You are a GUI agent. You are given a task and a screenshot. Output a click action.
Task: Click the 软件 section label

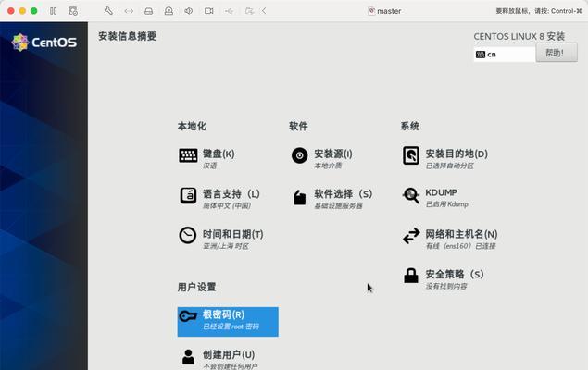(x=298, y=126)
